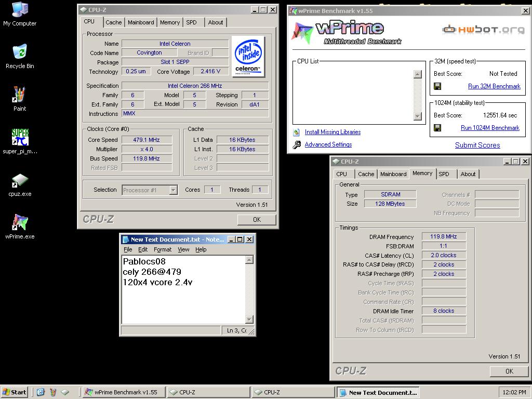Open the Notepad View menu
Screen dimensions: 532x399
point(183,249)
